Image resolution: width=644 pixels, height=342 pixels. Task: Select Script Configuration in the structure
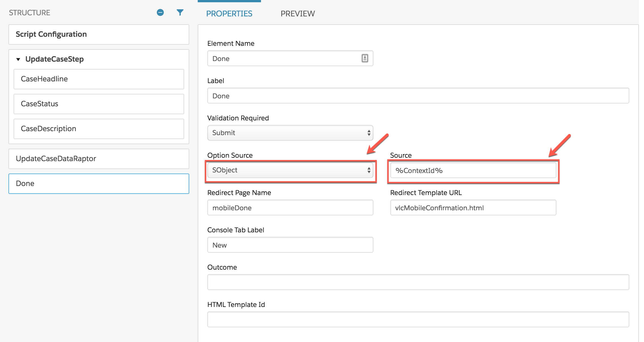coord(99,34)
